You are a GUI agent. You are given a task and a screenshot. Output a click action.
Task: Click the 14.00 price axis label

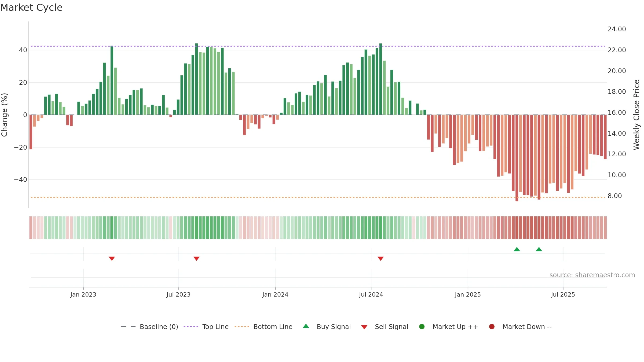617,133
